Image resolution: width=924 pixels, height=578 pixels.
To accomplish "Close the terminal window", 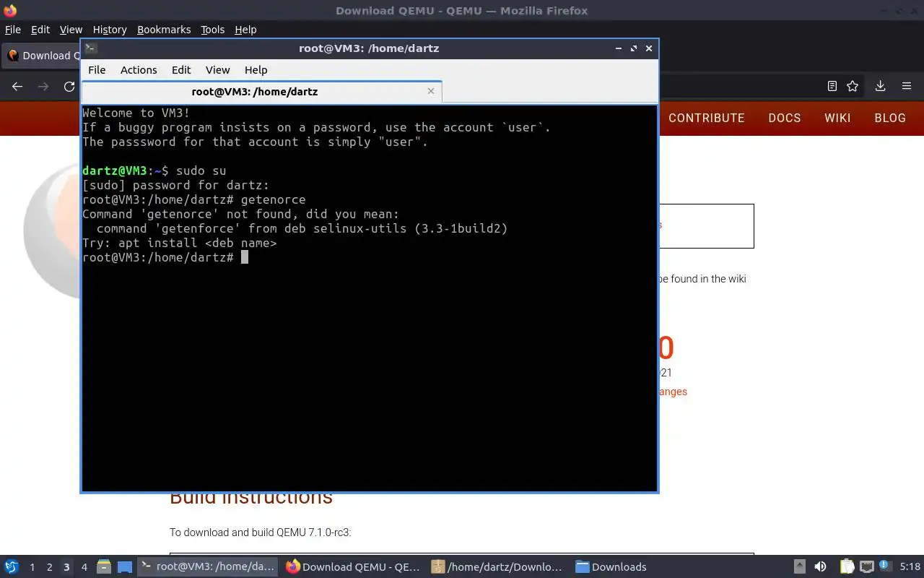I will (649, 48).
